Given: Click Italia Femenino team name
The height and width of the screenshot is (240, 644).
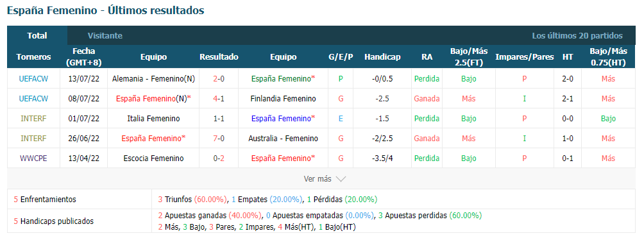Looking at the screenshot, I should point(153,119).
